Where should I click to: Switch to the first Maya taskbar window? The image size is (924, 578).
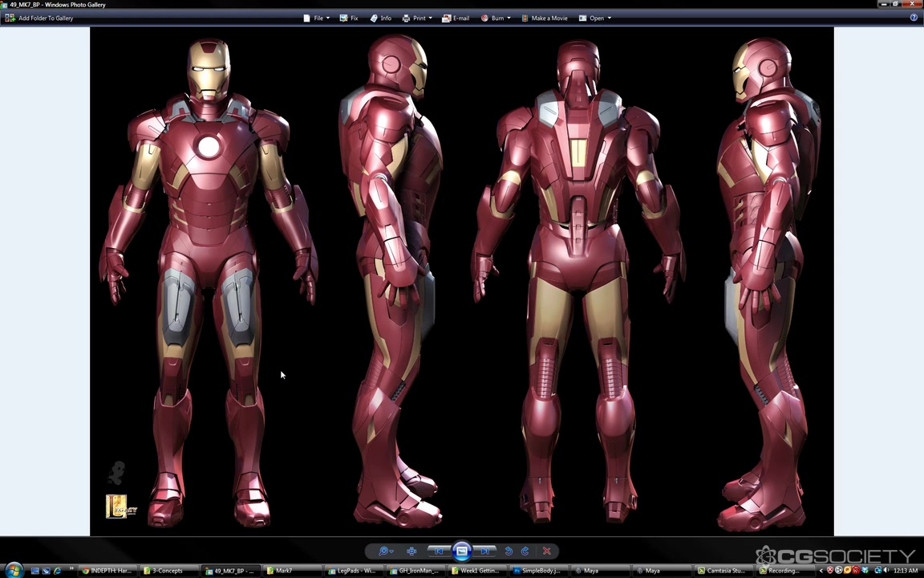click(599, 570)
